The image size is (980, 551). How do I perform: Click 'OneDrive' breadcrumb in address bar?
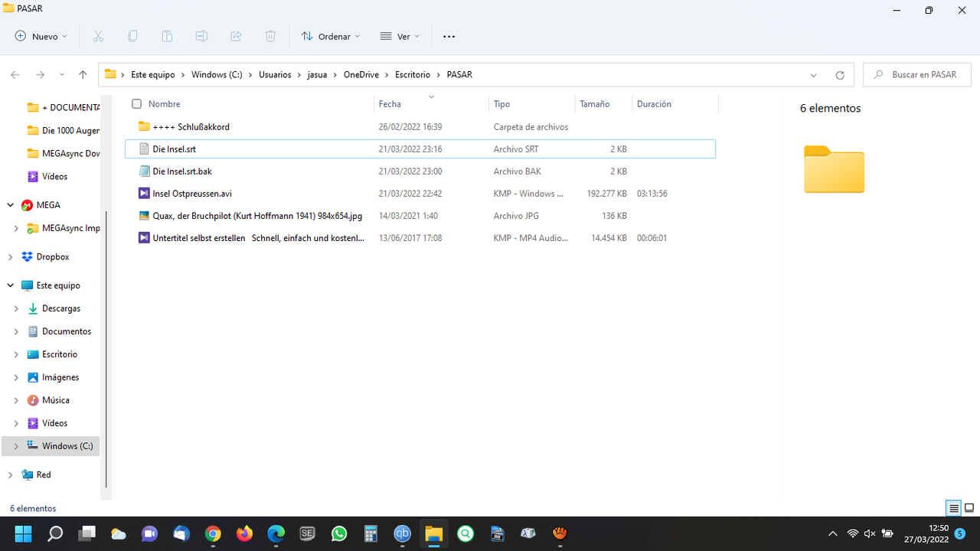point(361,75)
